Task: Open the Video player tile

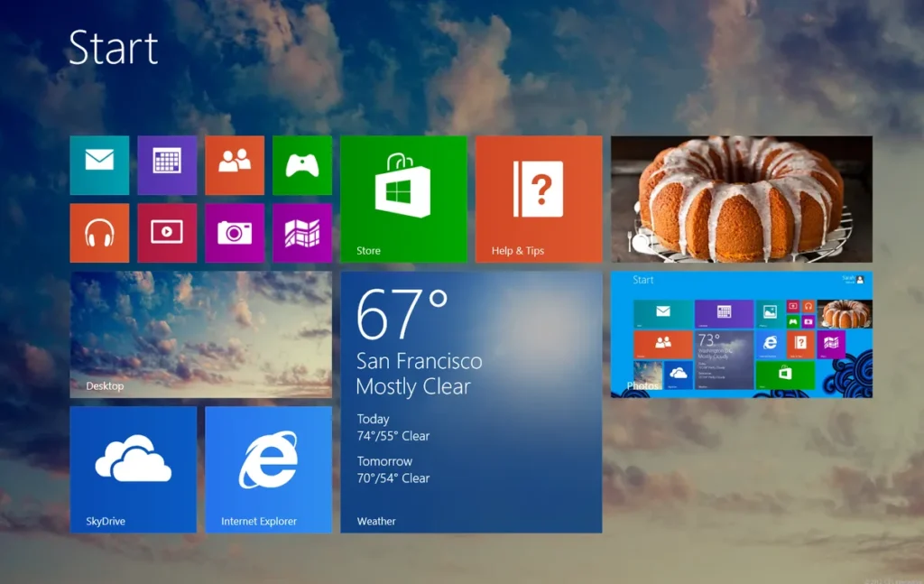Action: [167, 233]
